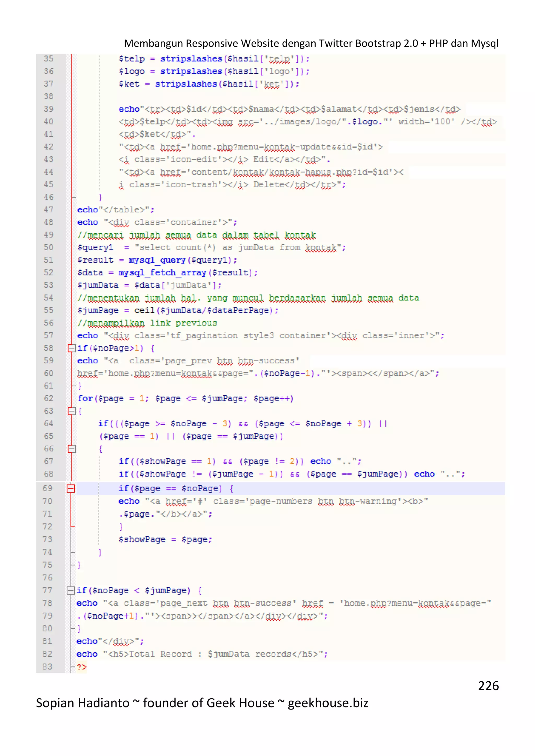The image size is (535, 756).
Task: Click echo "</table>" on line 47
Action: point(116,210)
